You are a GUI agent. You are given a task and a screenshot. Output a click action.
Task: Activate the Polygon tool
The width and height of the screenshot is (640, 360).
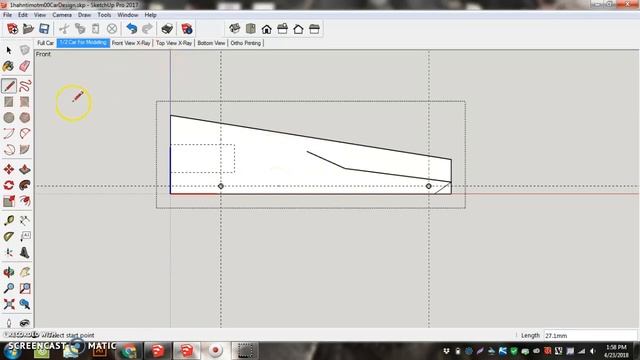pos(24,118)
